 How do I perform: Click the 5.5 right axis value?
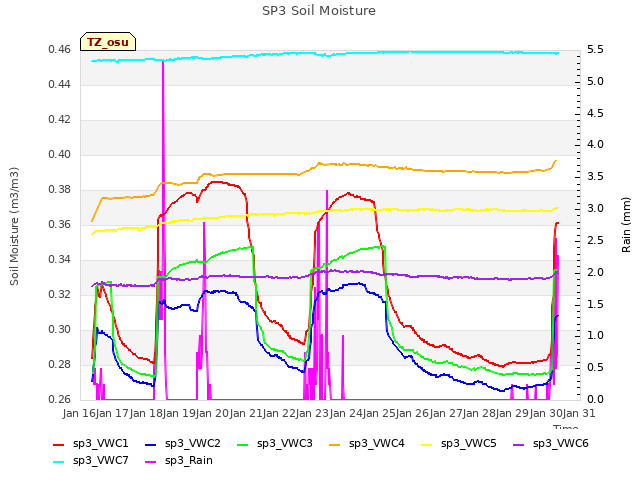tap(595, 50)
